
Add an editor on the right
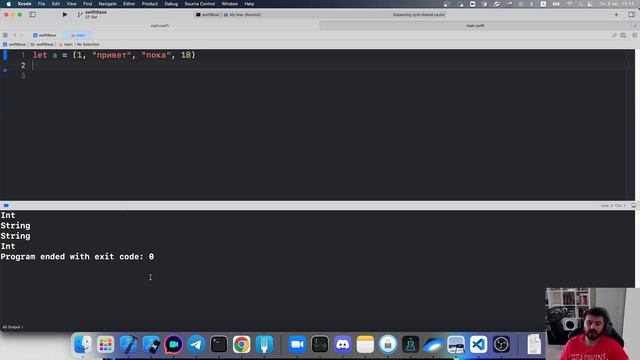coord(635,35)
